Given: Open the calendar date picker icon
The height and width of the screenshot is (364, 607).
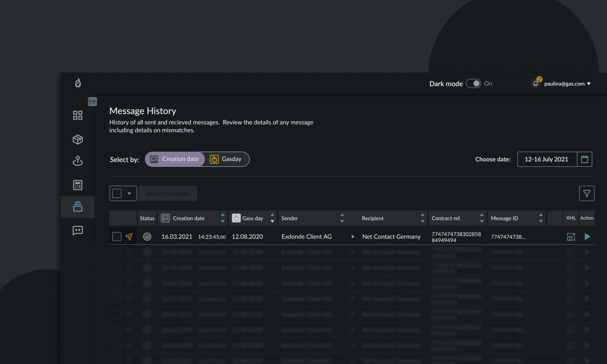Looking at the screenshot, I should (x=584, y=159).
